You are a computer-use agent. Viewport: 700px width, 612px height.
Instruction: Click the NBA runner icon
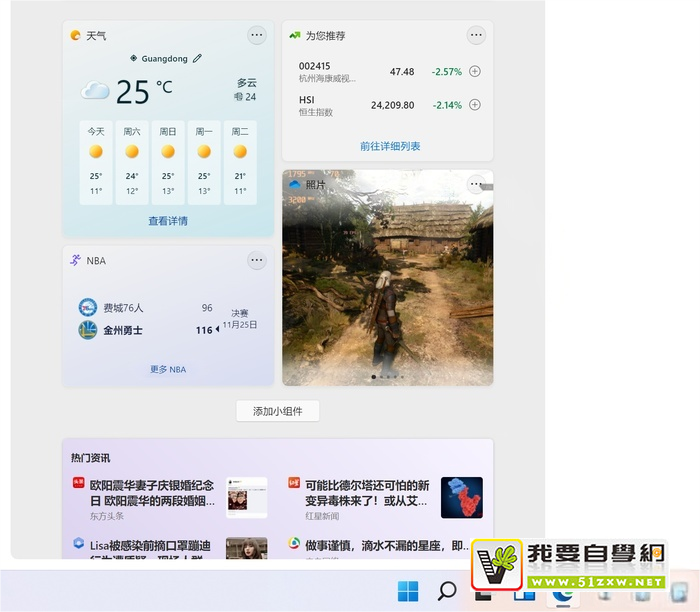click(75, 260)
